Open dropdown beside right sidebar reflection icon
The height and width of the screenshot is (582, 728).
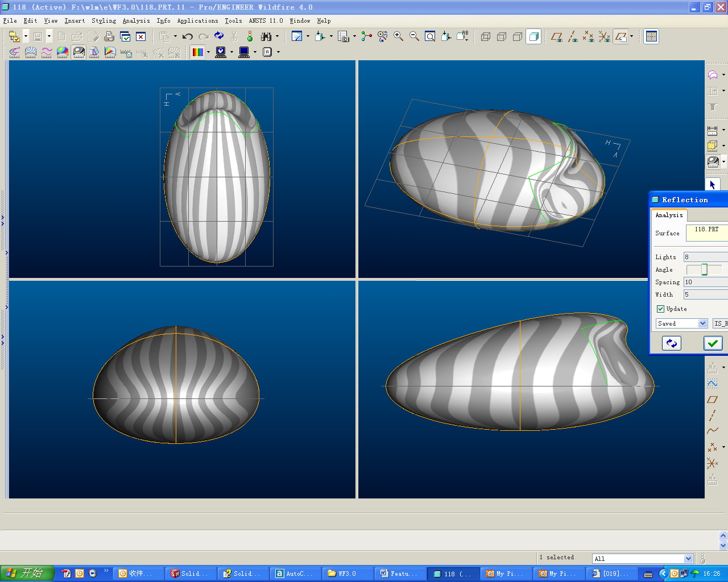(x=723, y=161)
